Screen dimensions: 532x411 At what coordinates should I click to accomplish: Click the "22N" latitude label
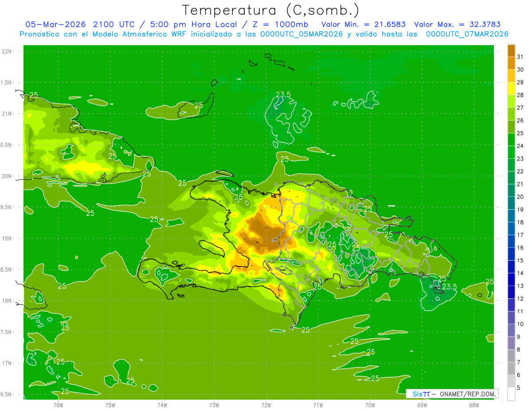coord(8,51)
